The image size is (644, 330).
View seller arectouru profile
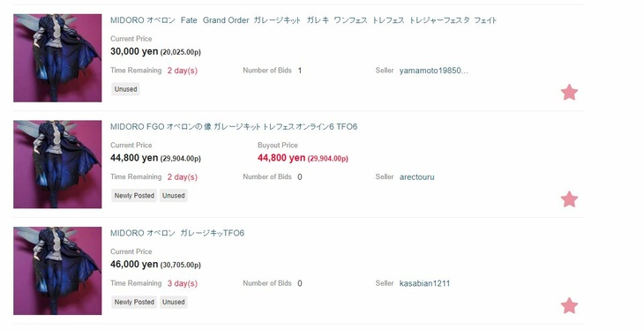click(x=417, y=177)
